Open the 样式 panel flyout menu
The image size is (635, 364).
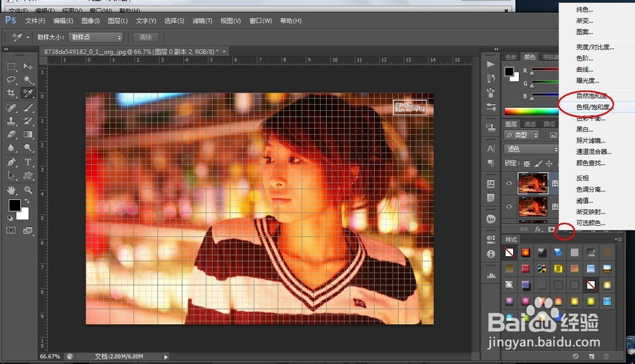coord(618,239)
